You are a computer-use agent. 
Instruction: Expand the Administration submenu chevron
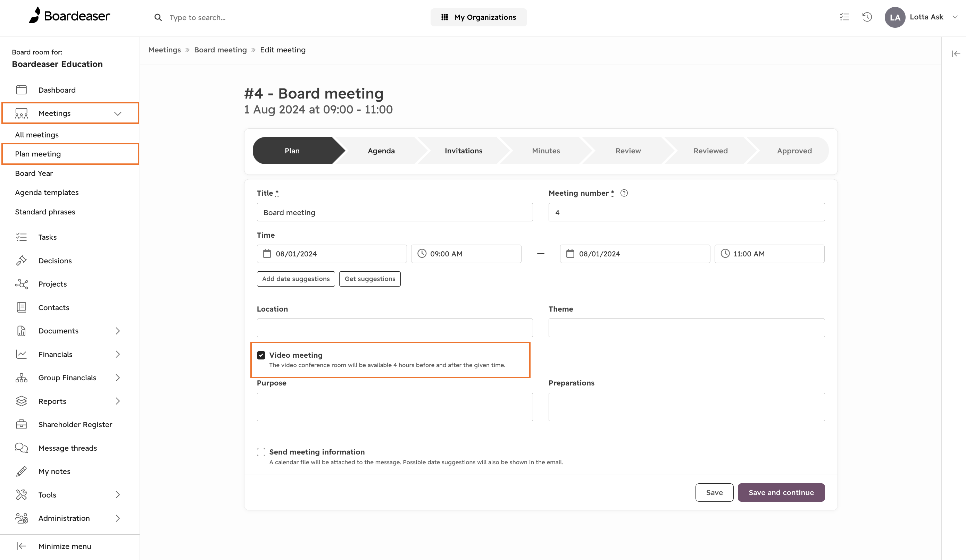[118, 518]
